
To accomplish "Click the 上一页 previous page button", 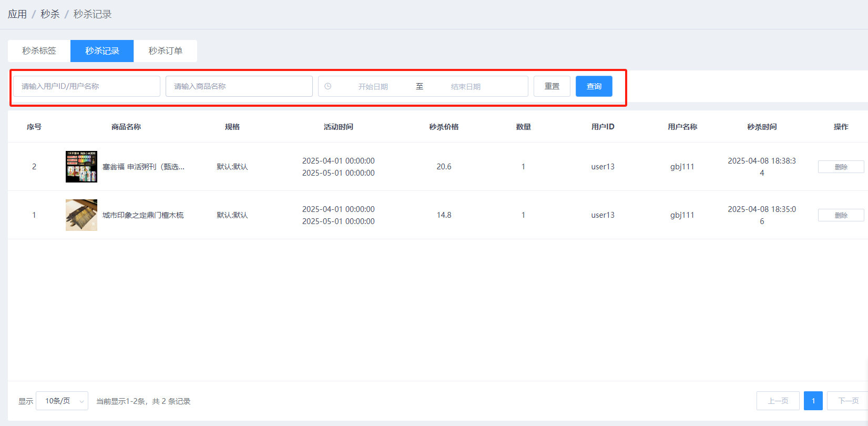I will coord(778,401).
